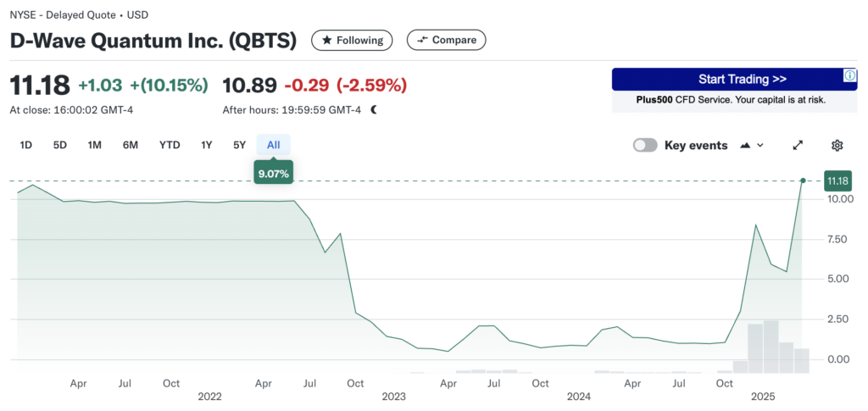Viewport: 868px width, 411px height.
Task: Select the YTD time range
Action: 170,145
